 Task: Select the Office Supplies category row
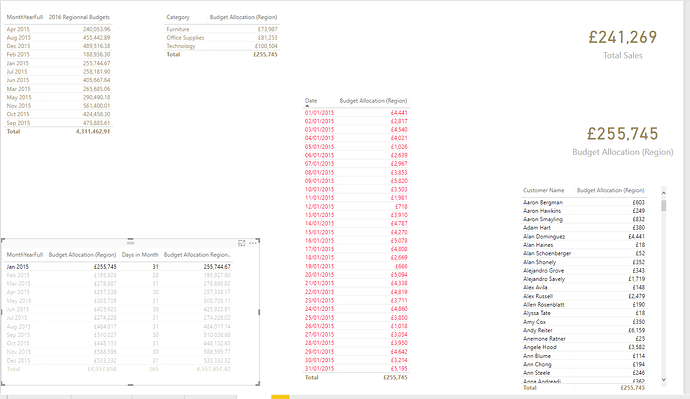click(222, 37)
